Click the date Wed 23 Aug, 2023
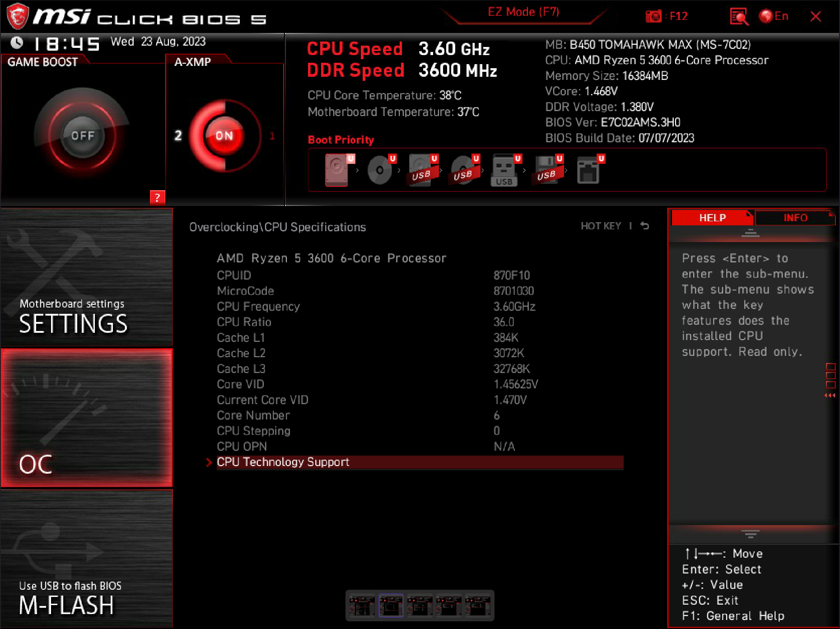This screenshot has width=840, height=629. click(x=158, y=42)
